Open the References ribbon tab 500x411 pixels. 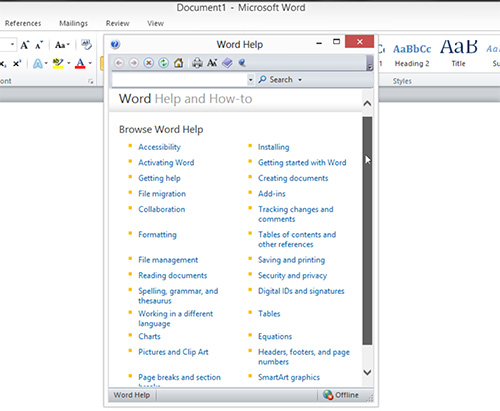23,23
